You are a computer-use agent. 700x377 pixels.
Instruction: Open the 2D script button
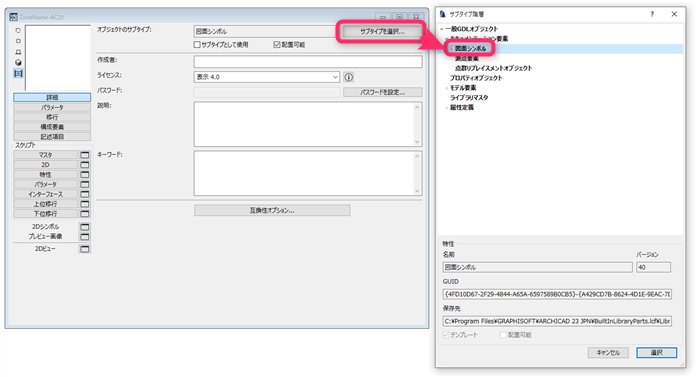(x=46, y=165)
